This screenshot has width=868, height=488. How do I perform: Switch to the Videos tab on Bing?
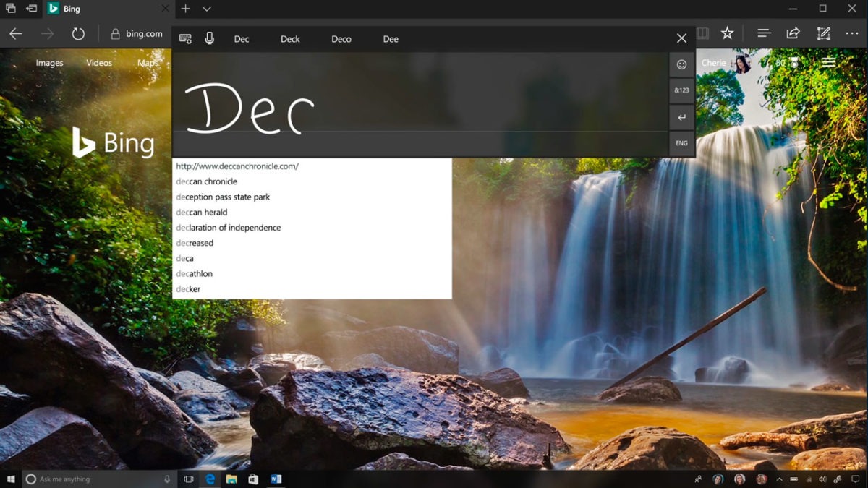(98, 63)
